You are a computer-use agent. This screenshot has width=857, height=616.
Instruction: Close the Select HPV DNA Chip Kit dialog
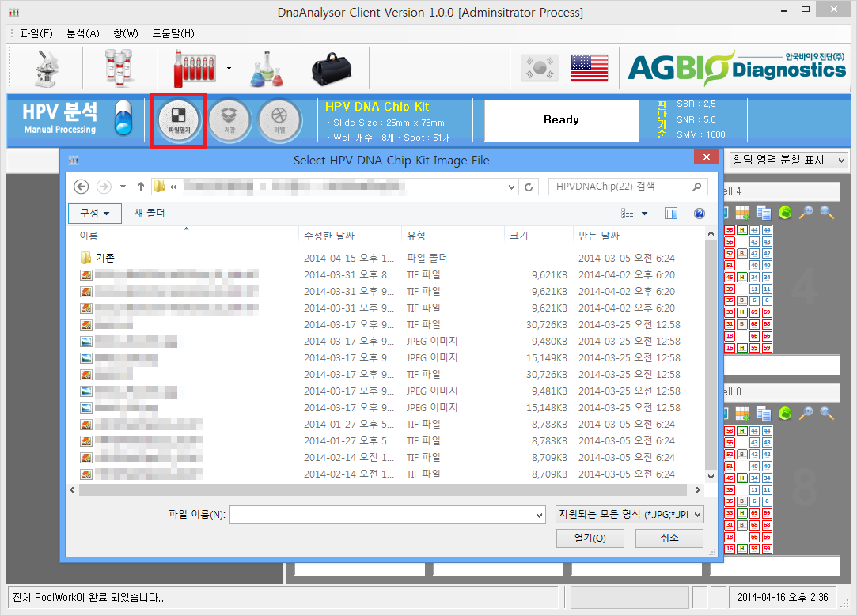706,157
